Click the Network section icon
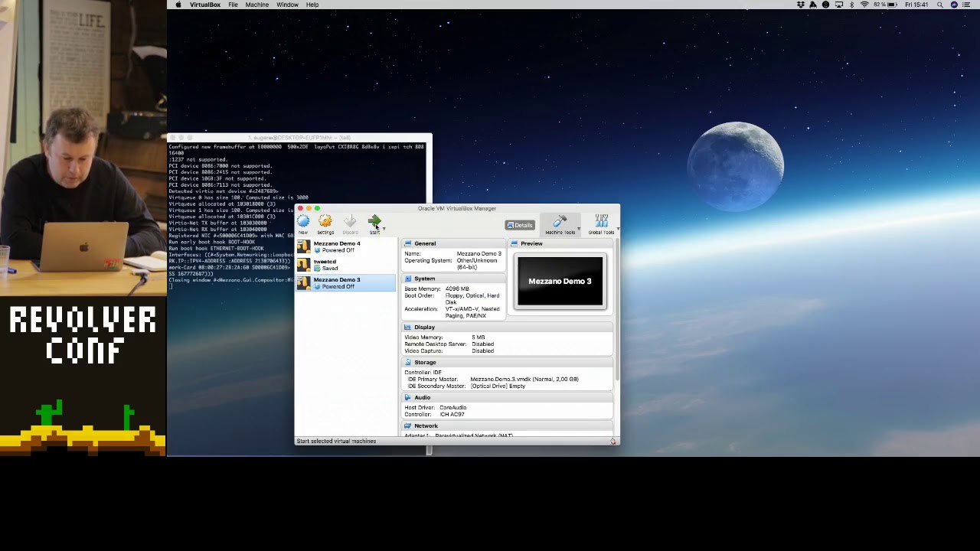The image size is (980, 551). click(x=407, y=425)
